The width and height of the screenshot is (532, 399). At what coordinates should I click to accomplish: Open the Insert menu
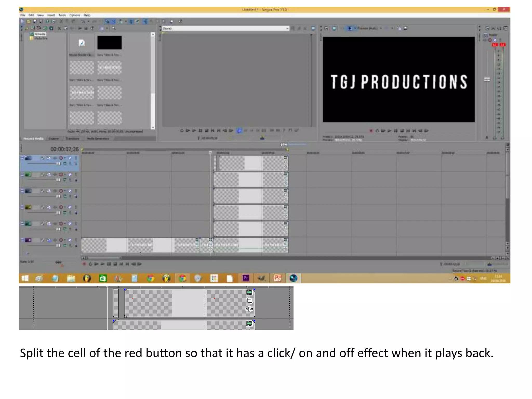pyautogui.click(x=51, y=15)
